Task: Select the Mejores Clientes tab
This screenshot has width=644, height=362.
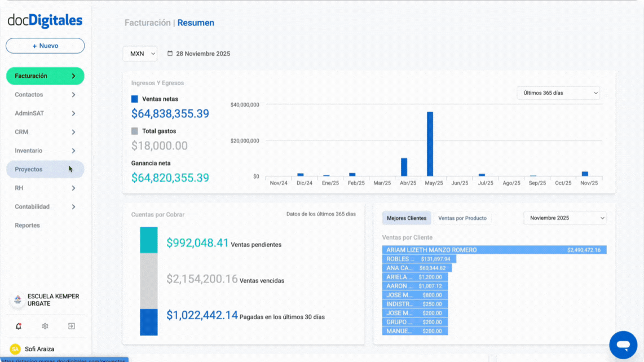Action: [406, 218]
